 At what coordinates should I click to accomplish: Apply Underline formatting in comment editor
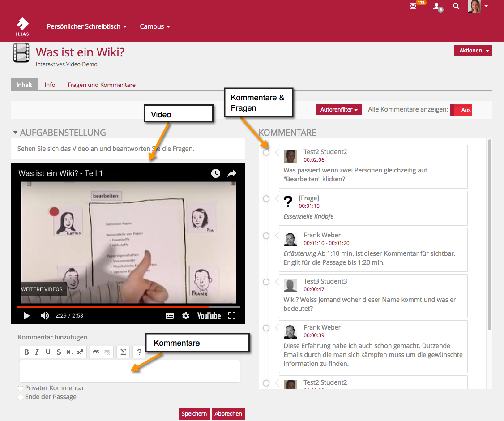[x=48, y=352]
